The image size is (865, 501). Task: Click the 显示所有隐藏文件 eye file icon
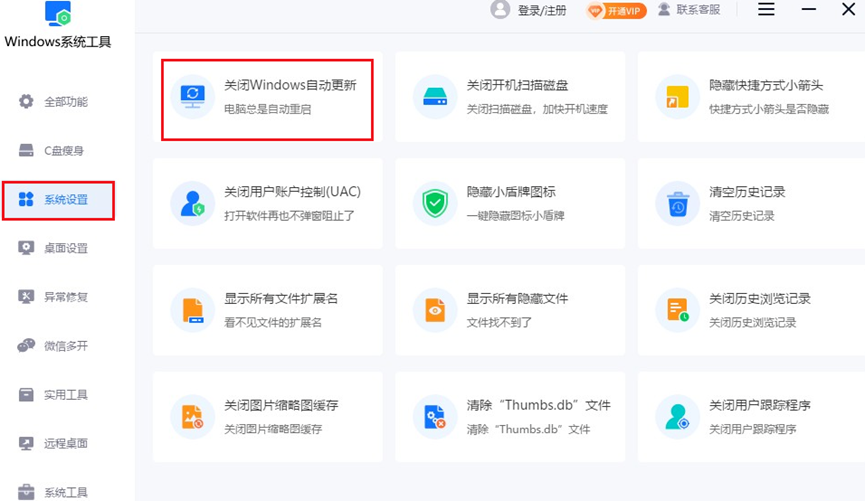(x=435, y=310)
